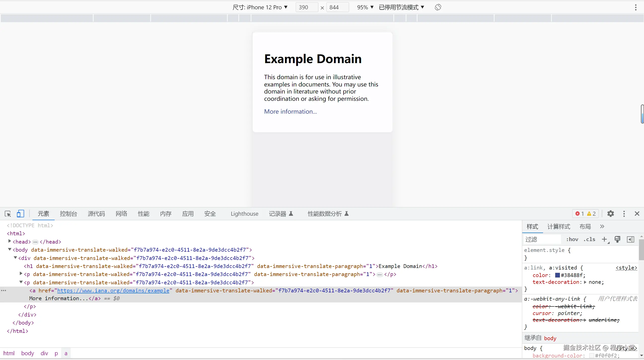Viewport: 644px width, 360px height.
Task: Toggle the :hov element state panel
Action: pyautogui.click(x=572, y=239)
